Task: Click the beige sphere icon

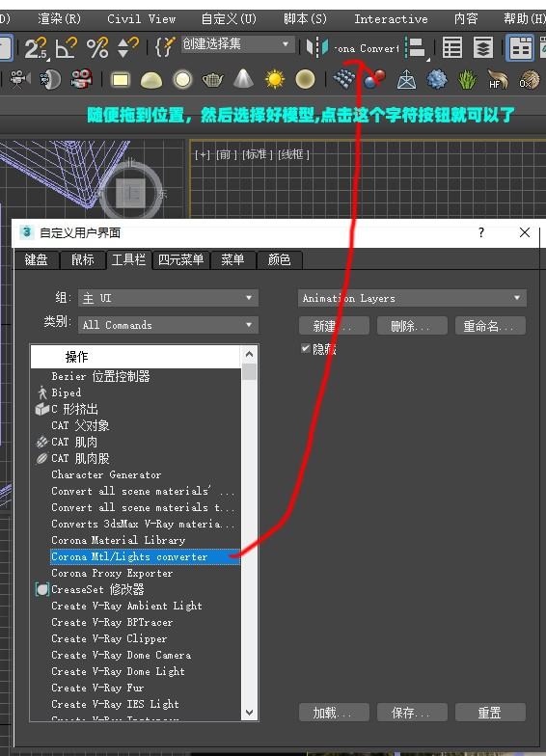Action: point(305,79)
